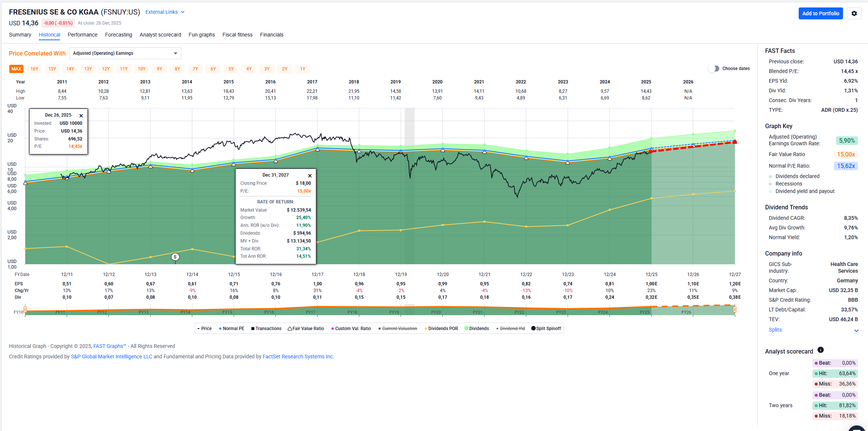Switch to the Forecasting tab
This screenshot has width=868, height=431.
[119, 35]
